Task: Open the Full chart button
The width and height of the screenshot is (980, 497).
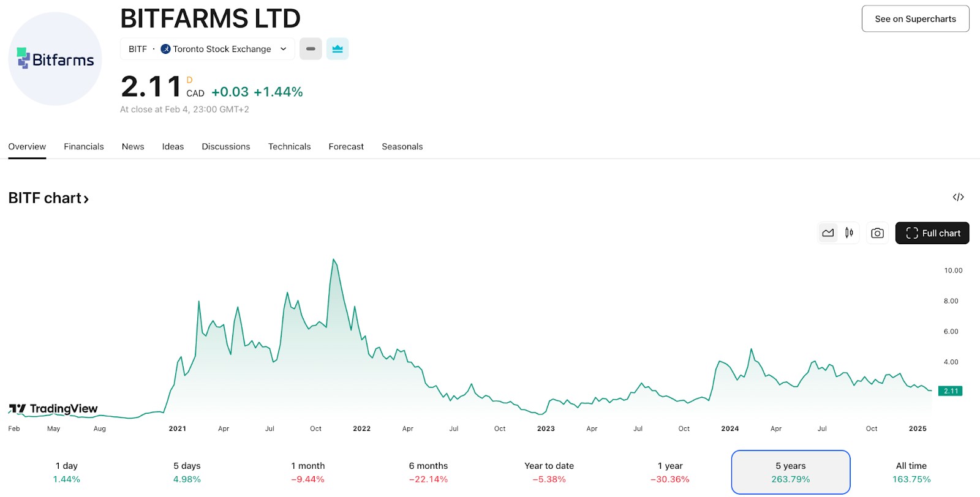Action: click(932, 233)
